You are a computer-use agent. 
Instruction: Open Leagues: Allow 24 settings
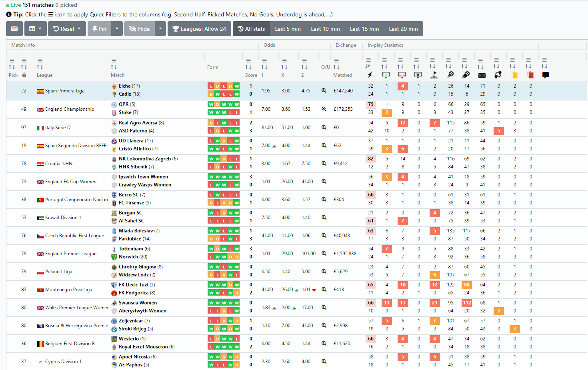199,28
